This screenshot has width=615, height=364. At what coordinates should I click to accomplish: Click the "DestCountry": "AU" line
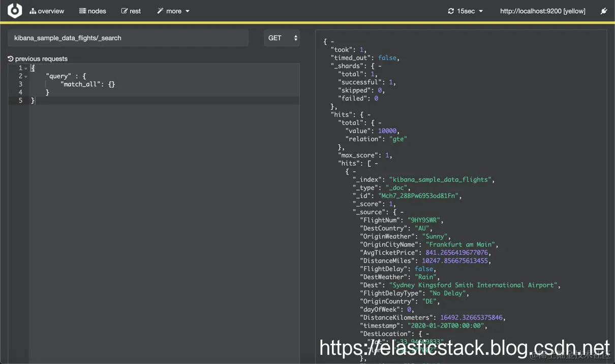coord(396,228)
